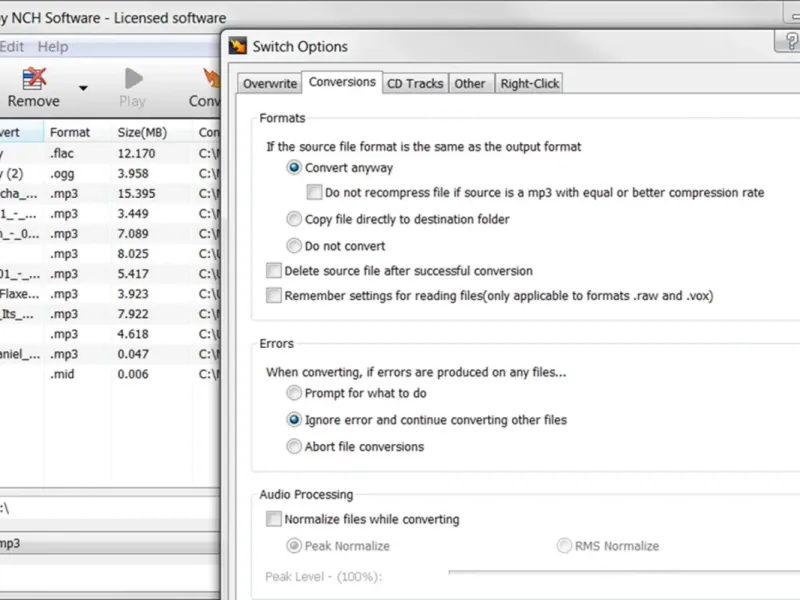Click the Format column header

[77, 132]
